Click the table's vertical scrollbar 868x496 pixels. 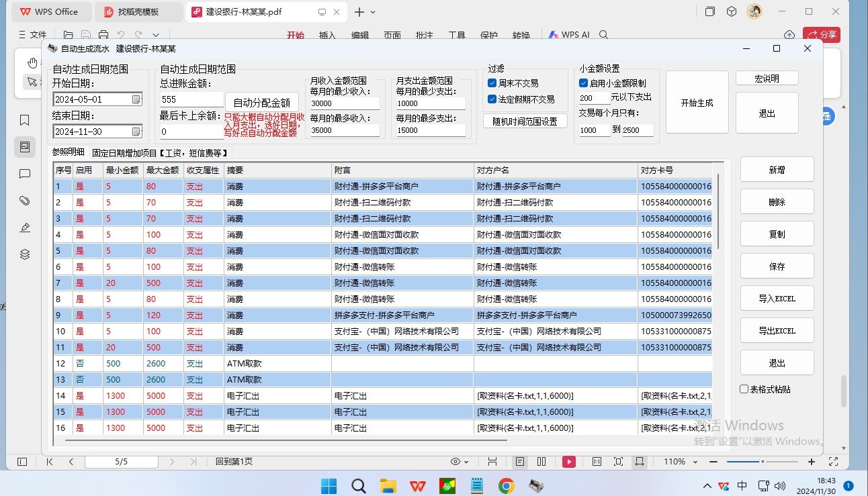[718, 211]
